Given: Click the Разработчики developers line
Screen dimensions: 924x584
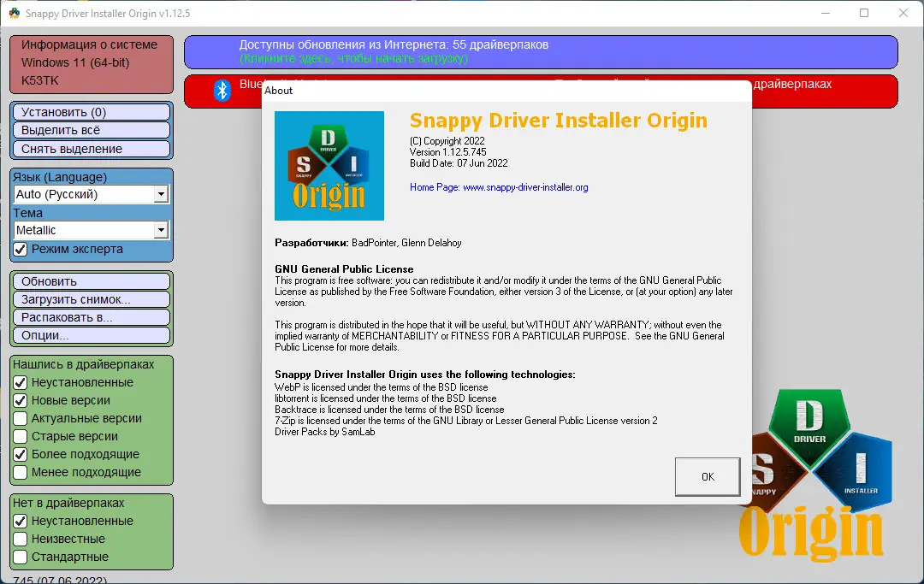Looking at the screenshot, I should point(368,243).
